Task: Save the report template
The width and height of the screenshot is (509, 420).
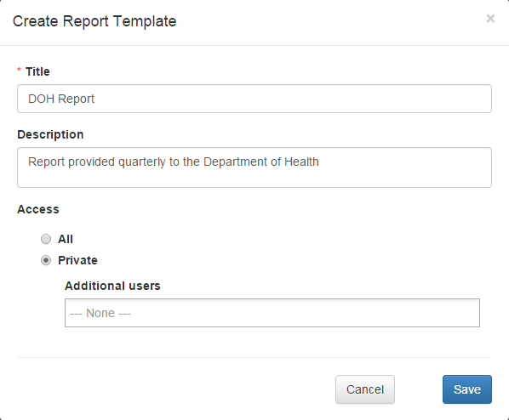Action: pyautogui.click(x=467, y=389)
